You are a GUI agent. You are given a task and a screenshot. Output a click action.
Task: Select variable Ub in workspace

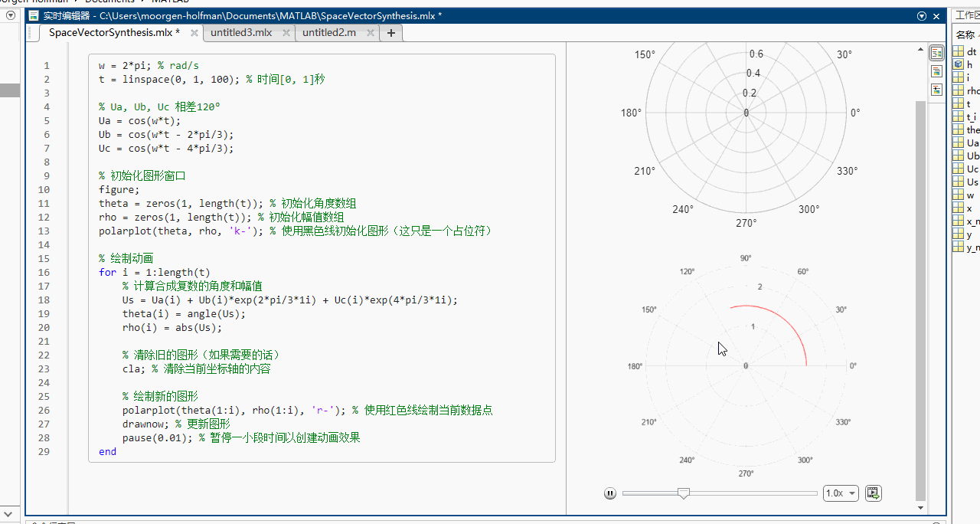(966, 156)
